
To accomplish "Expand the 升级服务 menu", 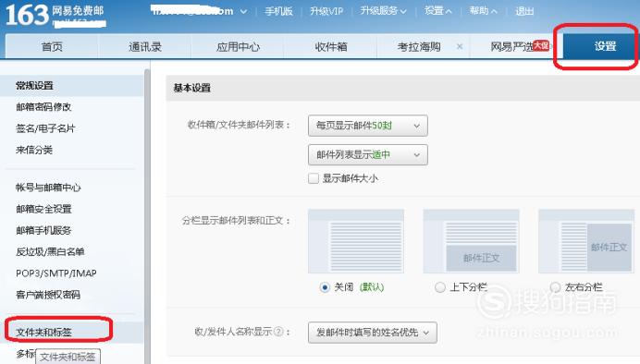I will (x=383, y=11).
